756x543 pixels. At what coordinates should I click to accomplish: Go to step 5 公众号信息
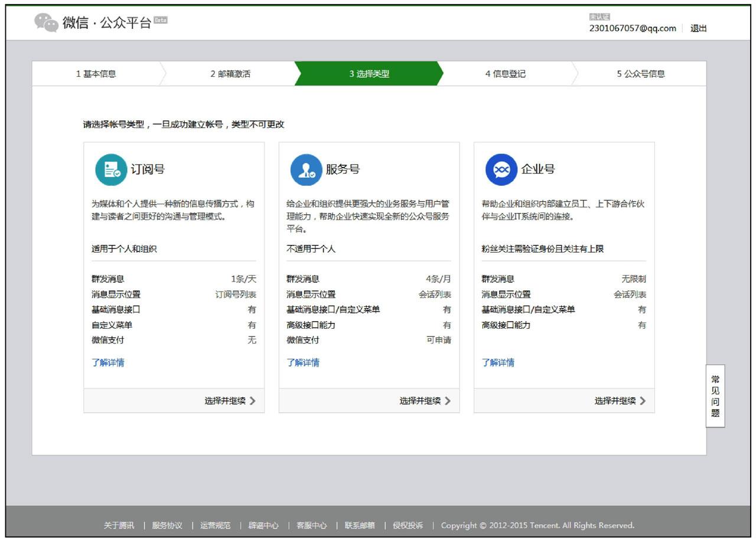[641, 74]
